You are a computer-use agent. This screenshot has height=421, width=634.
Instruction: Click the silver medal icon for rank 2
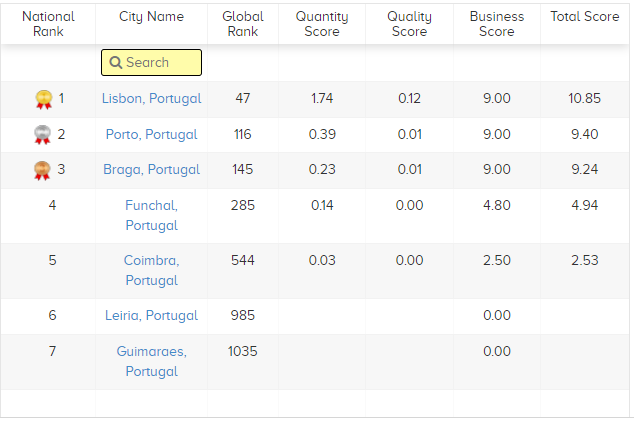[42, 135]
